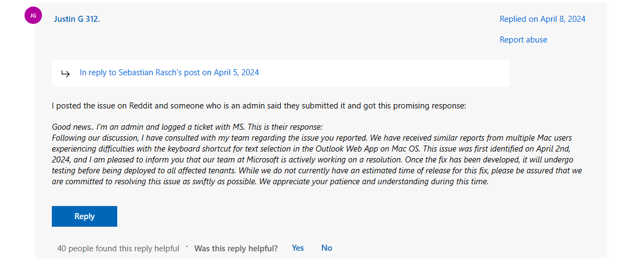Vote Yes, this reply was helpful

coord(298,248)
